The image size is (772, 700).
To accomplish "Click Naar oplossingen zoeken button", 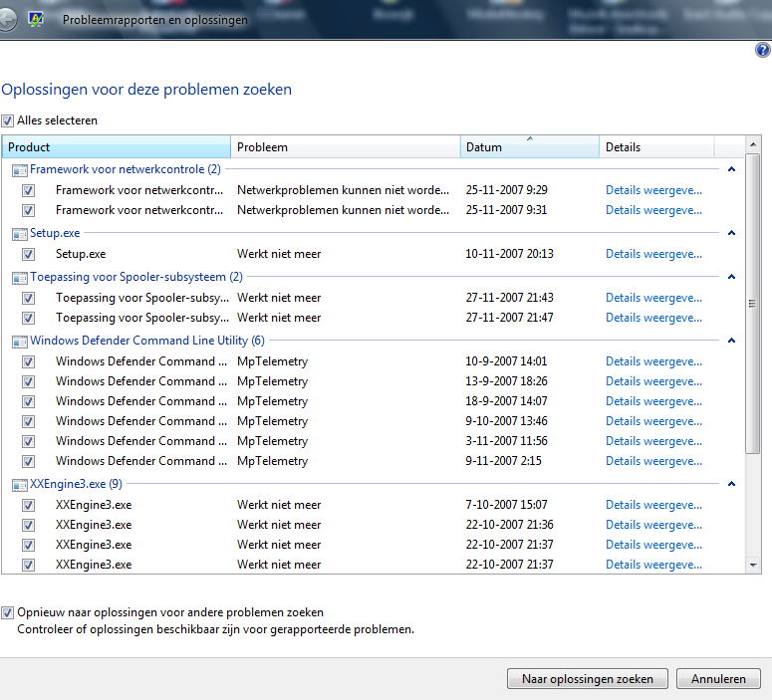I will [x=588, y=679].
